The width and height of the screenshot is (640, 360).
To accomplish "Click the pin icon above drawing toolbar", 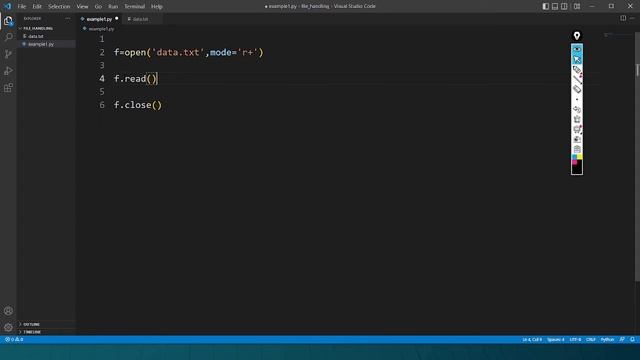I will point(577,36).
